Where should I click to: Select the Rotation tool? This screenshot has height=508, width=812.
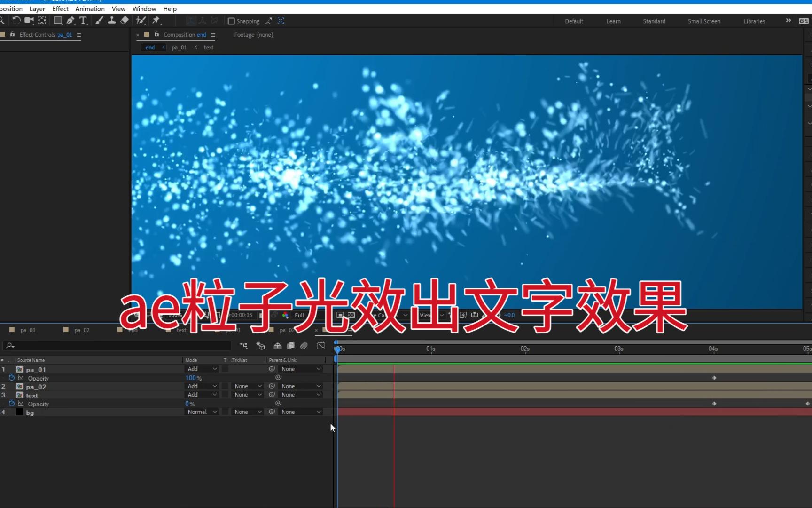pos(16,20)
